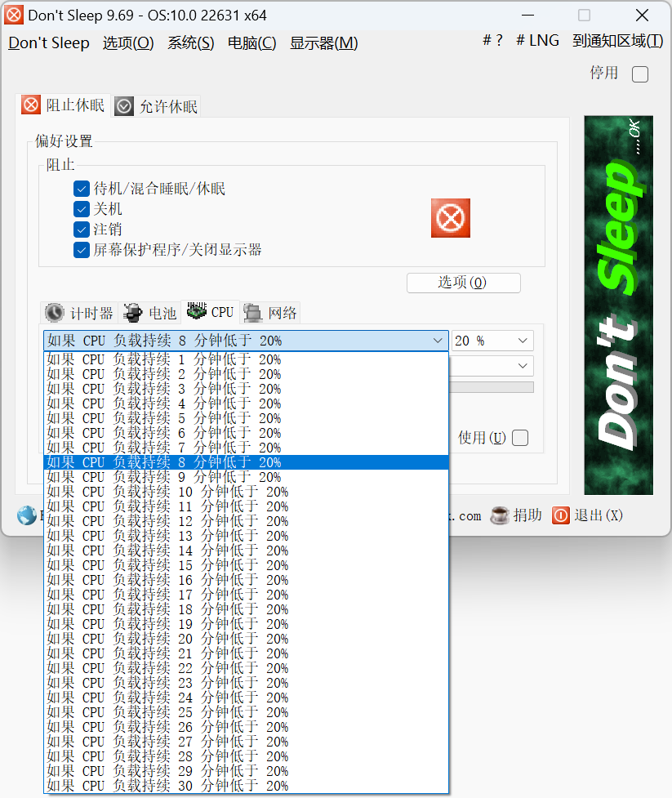The image size is (672, 798).
Task: Switch to the 计时器 tab
Action: click(x=79, y=313)
